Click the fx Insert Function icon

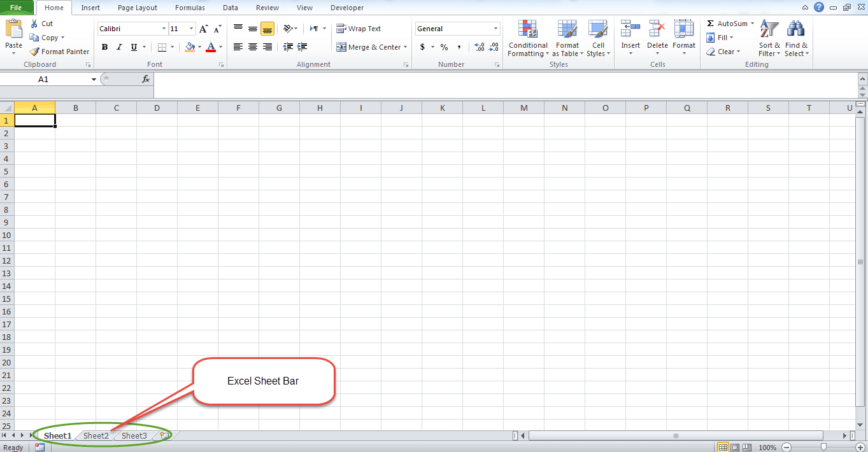(x=146, y=79)
